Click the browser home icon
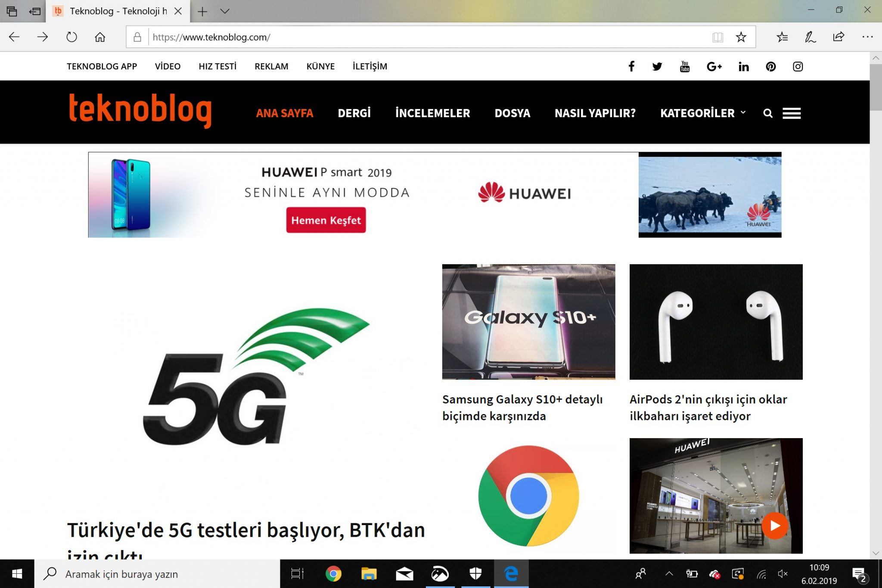 click(x=100, y=37)
